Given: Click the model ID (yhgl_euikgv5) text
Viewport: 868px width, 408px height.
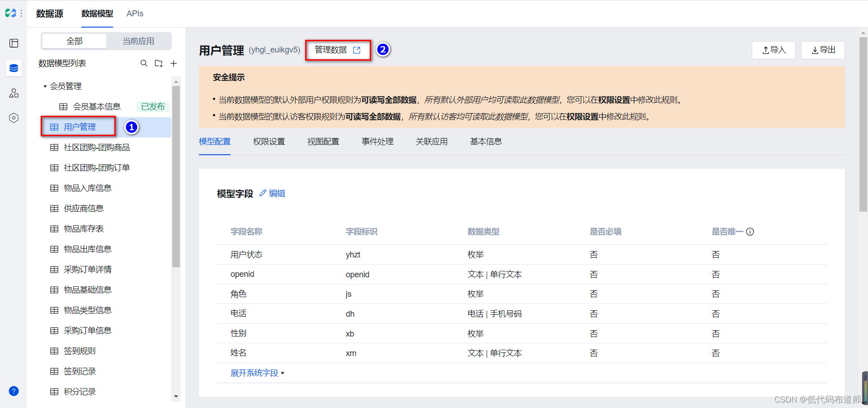Looking at the screenshot, I should (x=274, y=50).
